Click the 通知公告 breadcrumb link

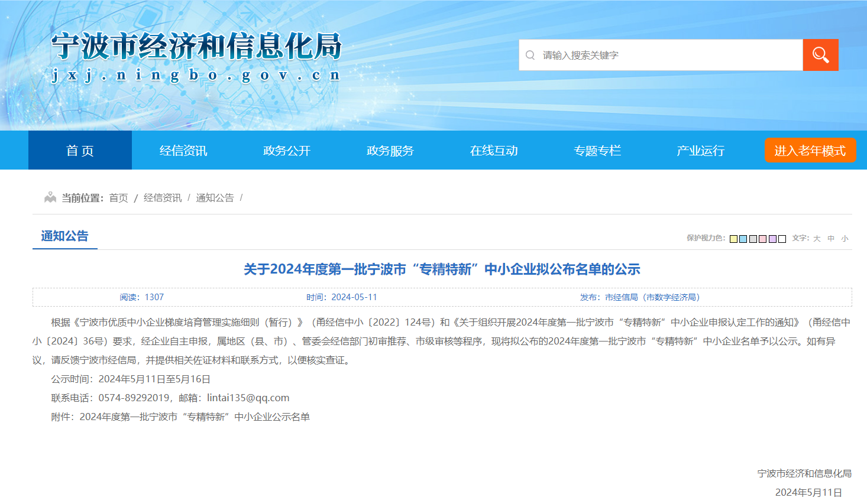click(215, 198)
